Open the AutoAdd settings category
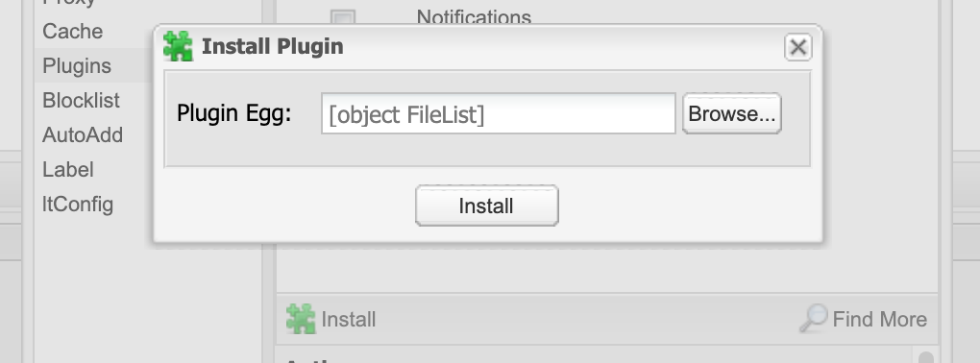This screenshot has width=980, height=363. [x=83, y=135]
